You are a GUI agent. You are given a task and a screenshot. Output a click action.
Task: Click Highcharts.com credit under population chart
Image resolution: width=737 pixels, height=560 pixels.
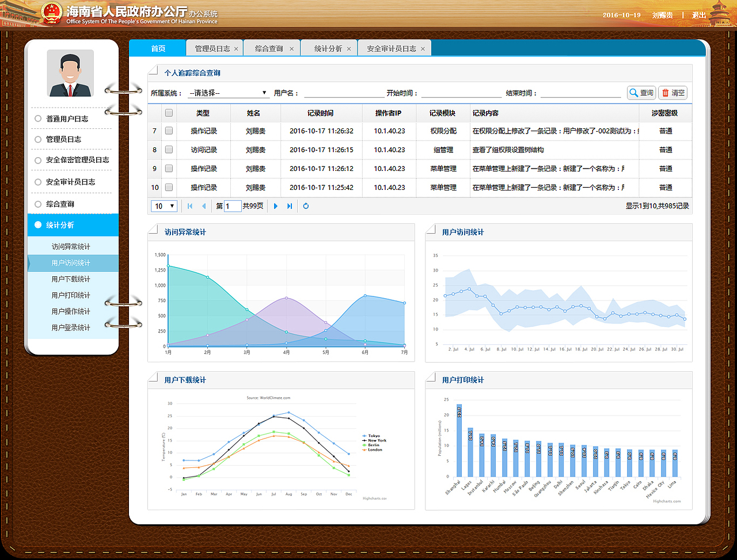[x=667, y=501]
